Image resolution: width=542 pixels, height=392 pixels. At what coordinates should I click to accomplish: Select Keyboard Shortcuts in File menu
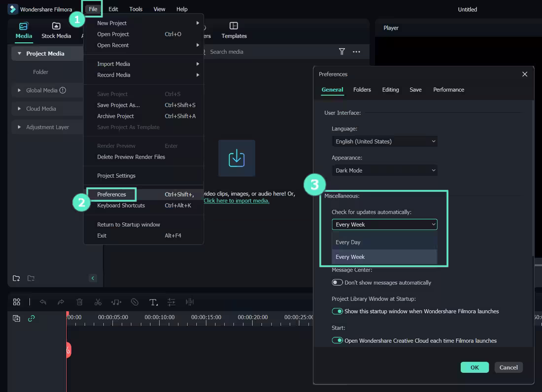pos(143,205)
